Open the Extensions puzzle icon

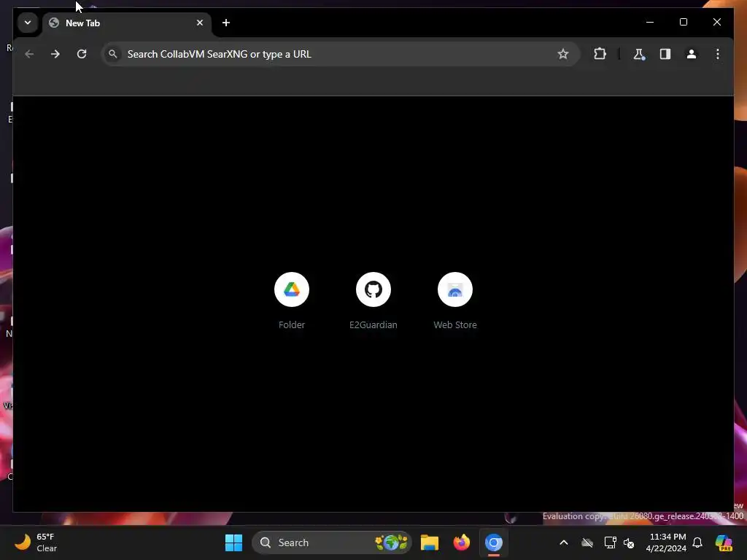pos(600,54)
